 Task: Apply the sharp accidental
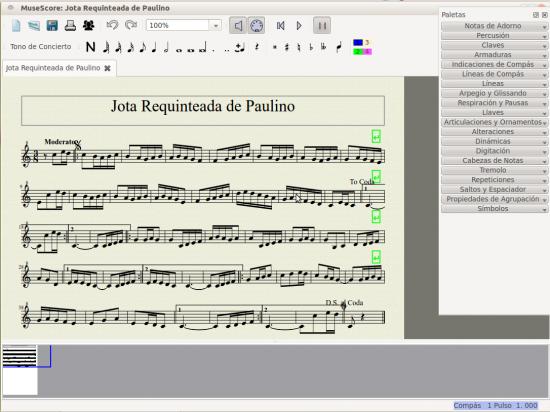287,47
